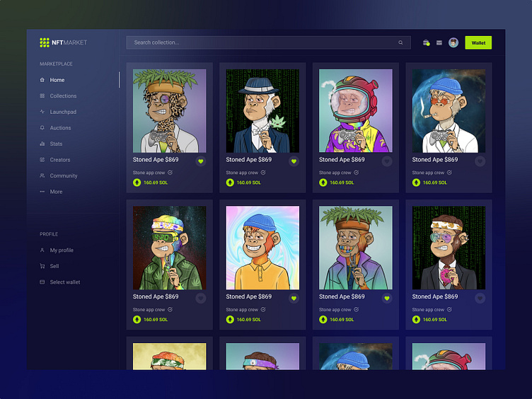Click the Sell shopping cart icon

pos(42,266)
